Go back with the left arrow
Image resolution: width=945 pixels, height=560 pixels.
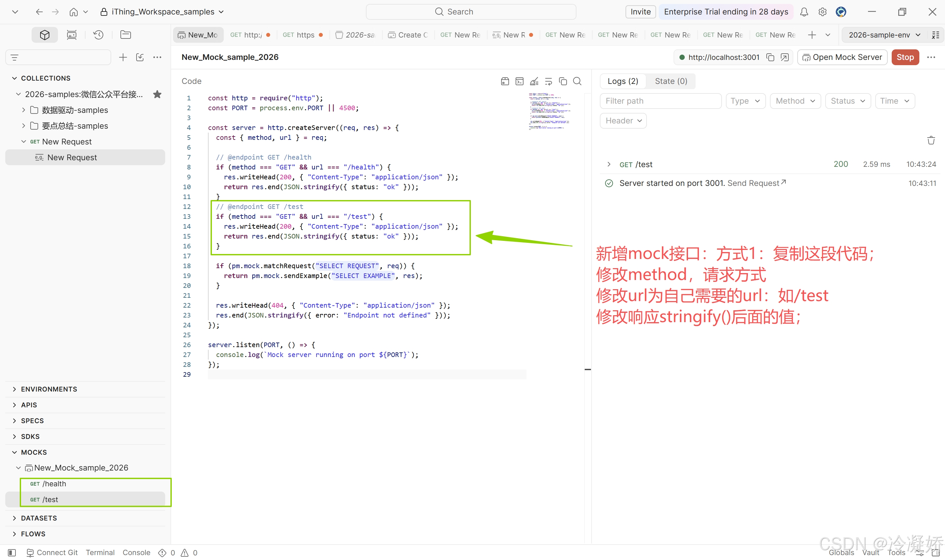(39, 12)
